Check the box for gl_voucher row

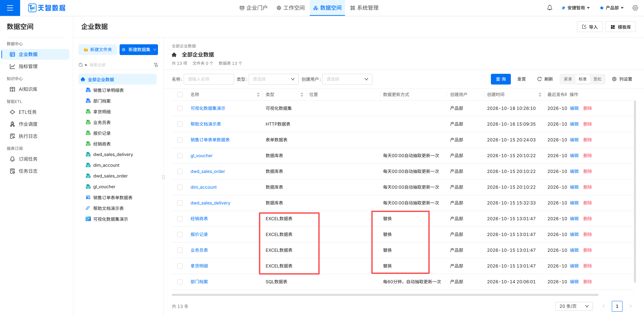click(180, 155)
